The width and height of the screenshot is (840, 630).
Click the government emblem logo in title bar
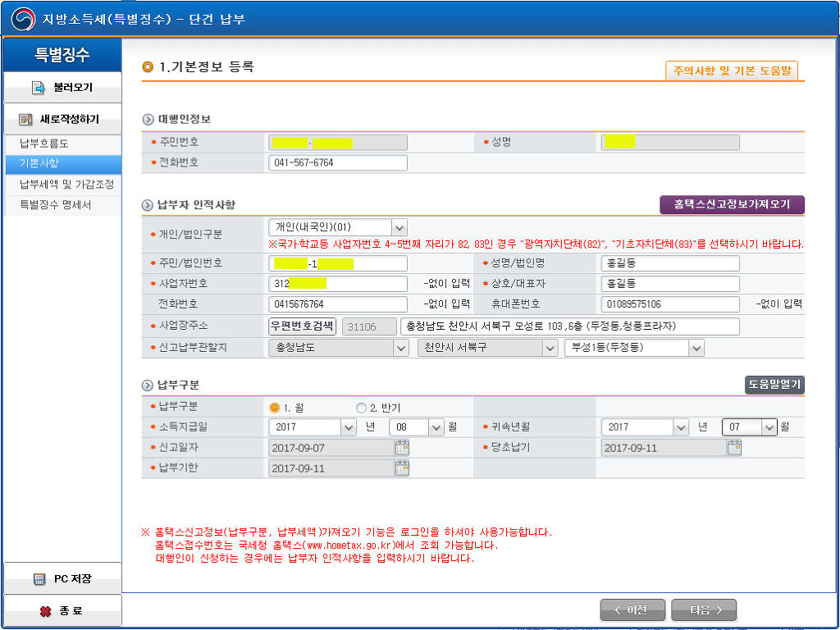[x=22, y=18]
